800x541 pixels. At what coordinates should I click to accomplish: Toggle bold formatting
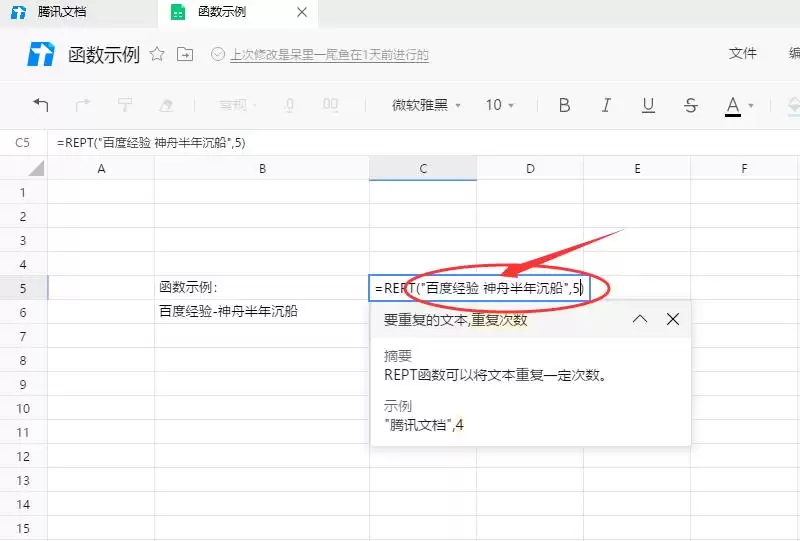(x=564, y=105)
